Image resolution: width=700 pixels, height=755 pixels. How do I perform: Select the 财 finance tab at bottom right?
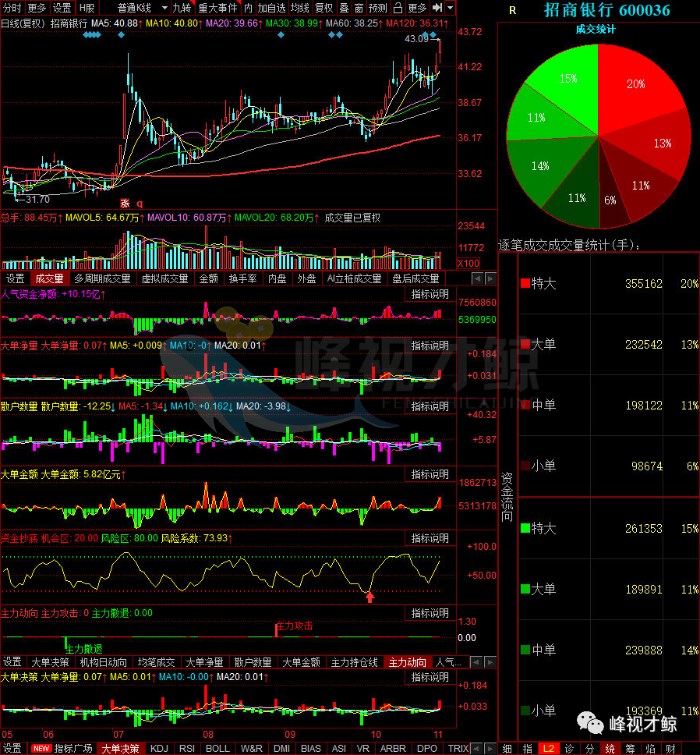point(671,749)
